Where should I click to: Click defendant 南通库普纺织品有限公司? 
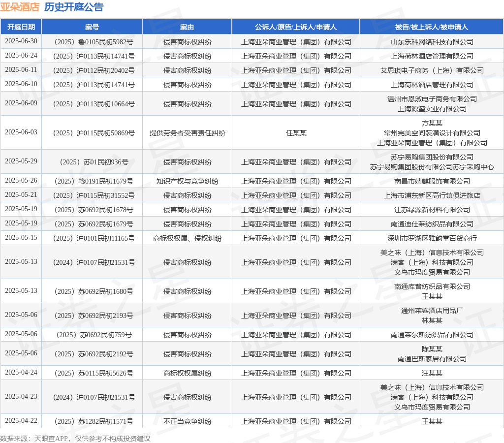[x=432, y=286]
